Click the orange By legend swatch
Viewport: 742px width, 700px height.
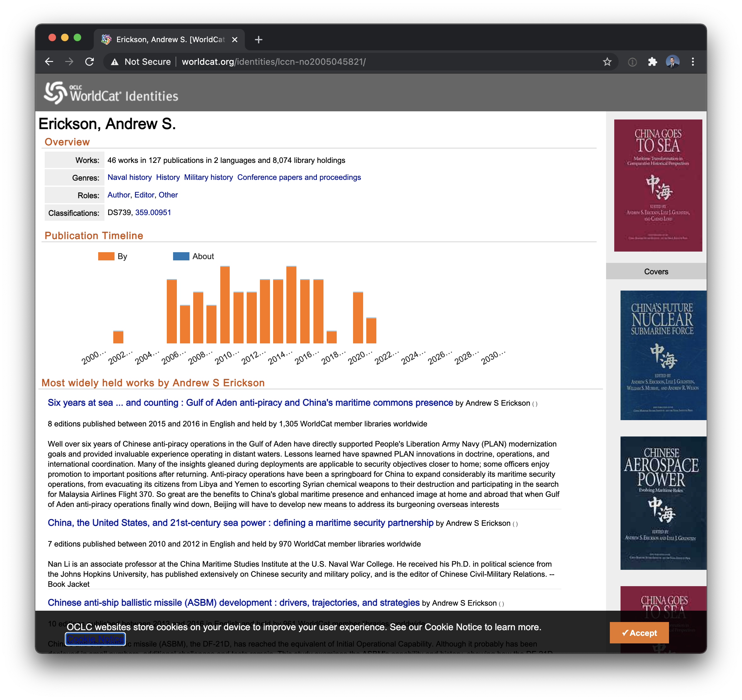pyautogui.click(x=106, y=256)
